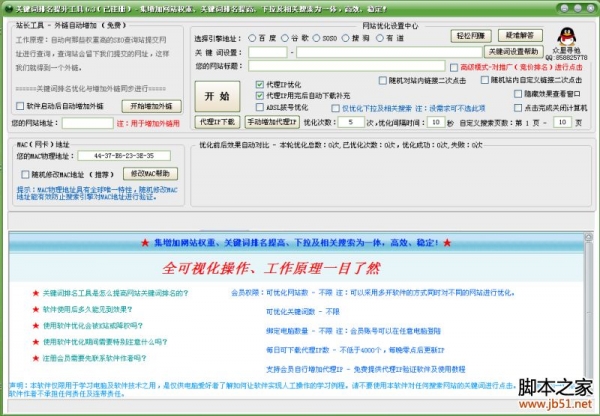Enable 高级模式 对推广进行点击 checkbox
Screen dimensions: 600x416
454,67
